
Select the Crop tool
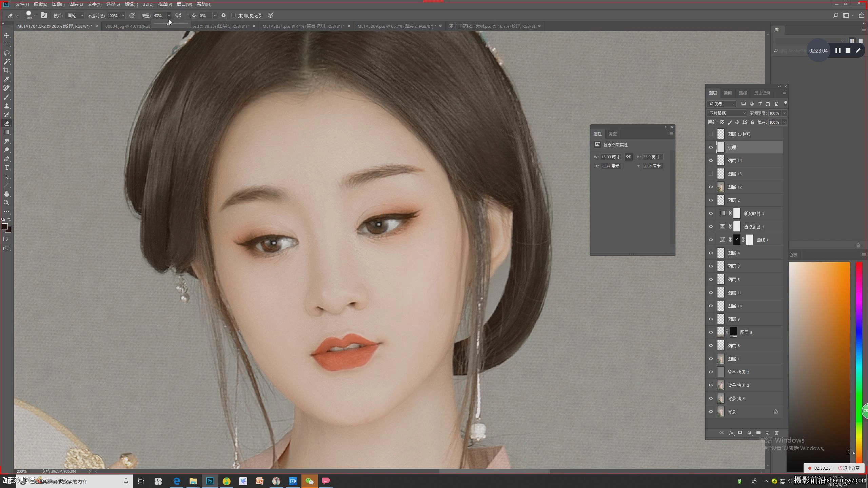(6, 70)
